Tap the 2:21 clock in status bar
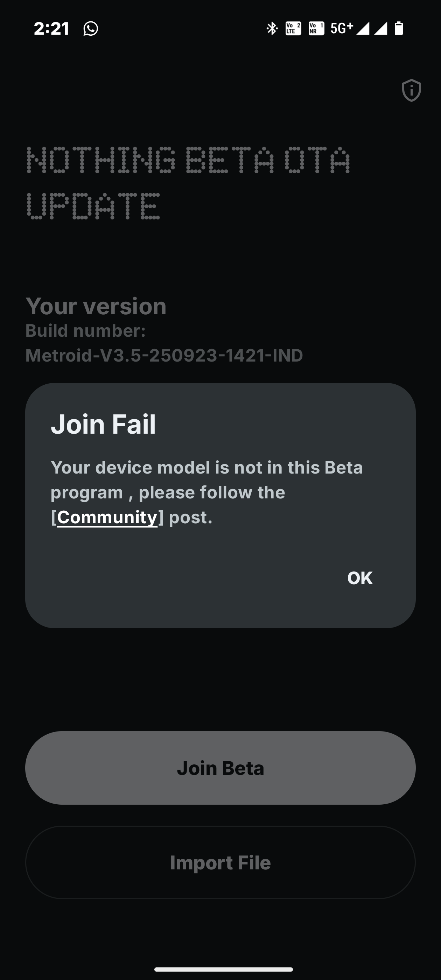The image size is (441, 980). 51,29
